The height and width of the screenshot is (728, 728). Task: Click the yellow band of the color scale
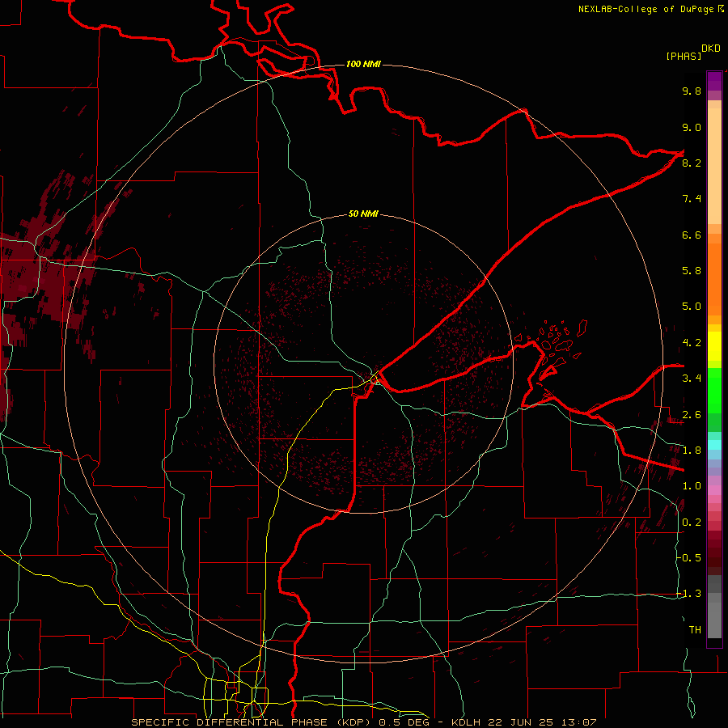coord(714,346)
